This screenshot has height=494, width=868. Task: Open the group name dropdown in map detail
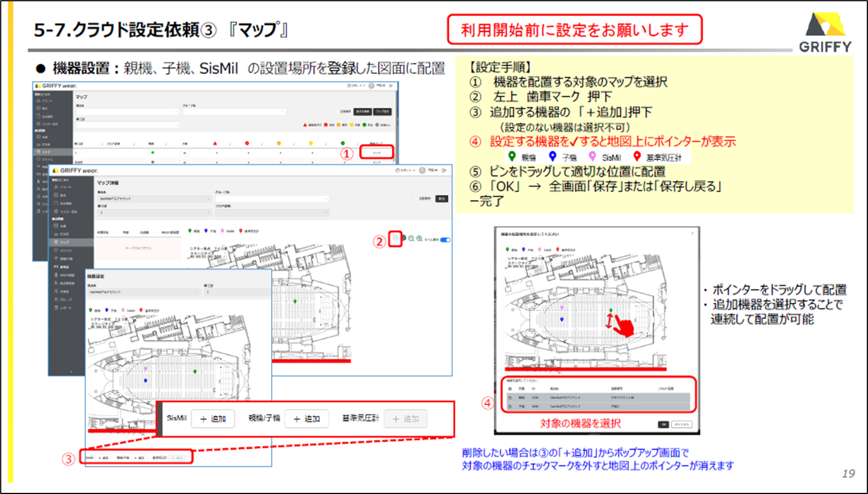point(272,199)
